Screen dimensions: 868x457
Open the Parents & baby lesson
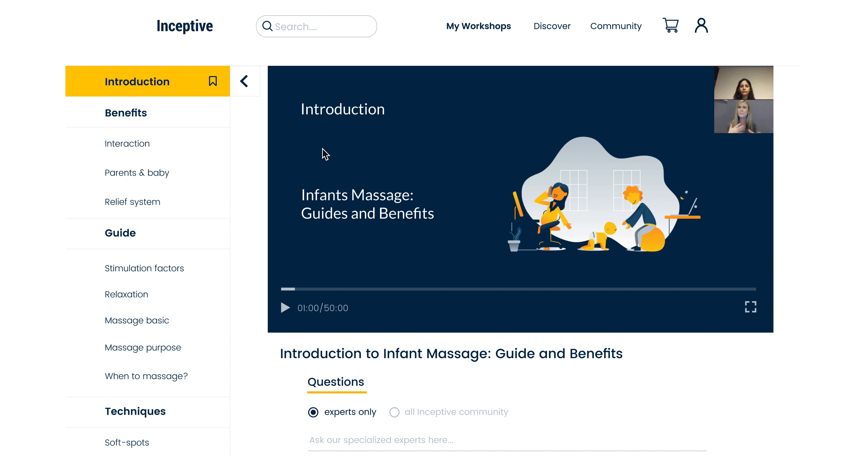point(137,173)
